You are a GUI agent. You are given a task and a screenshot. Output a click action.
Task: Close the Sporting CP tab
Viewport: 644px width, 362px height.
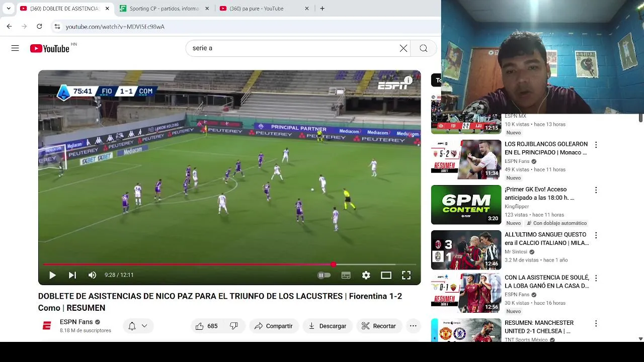207,9
